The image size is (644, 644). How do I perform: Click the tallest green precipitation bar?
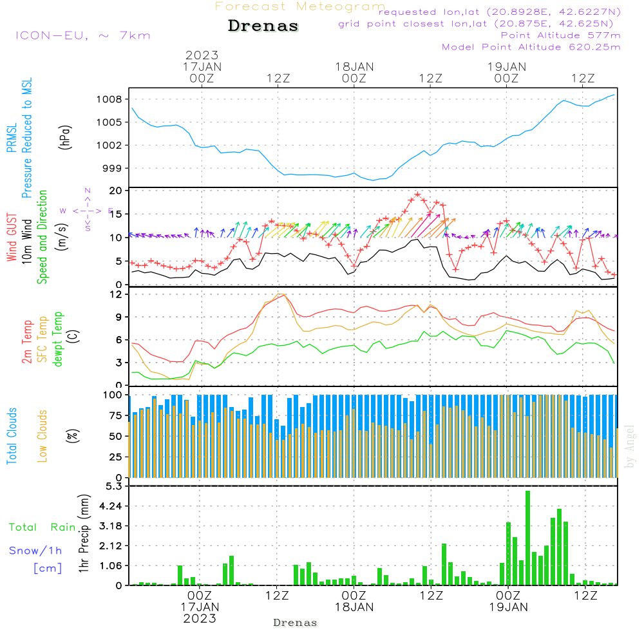(x=528, y=538)
